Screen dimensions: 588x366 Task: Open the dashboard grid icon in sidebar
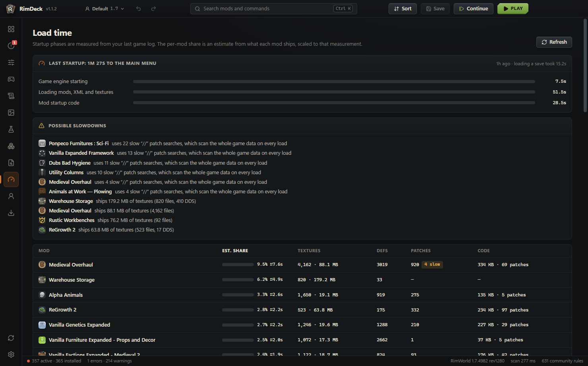coord(11,29)
